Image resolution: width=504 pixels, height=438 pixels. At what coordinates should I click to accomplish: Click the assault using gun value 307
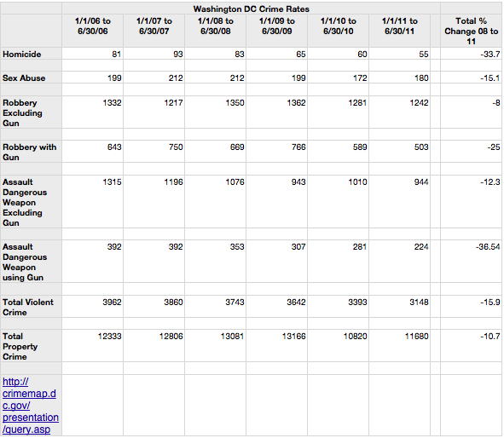(298, 247)
